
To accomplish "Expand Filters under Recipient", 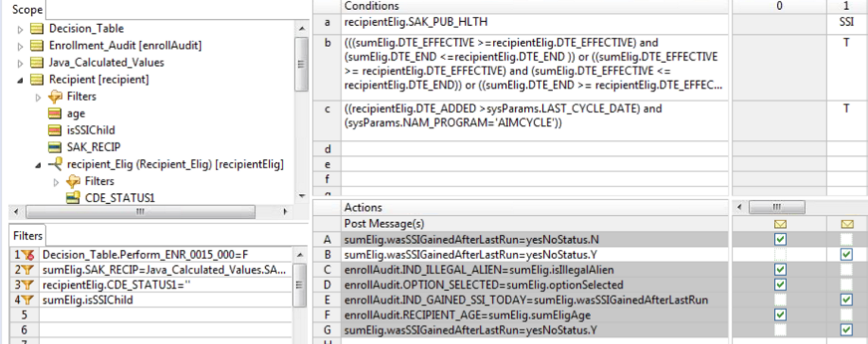I will 38,97.
